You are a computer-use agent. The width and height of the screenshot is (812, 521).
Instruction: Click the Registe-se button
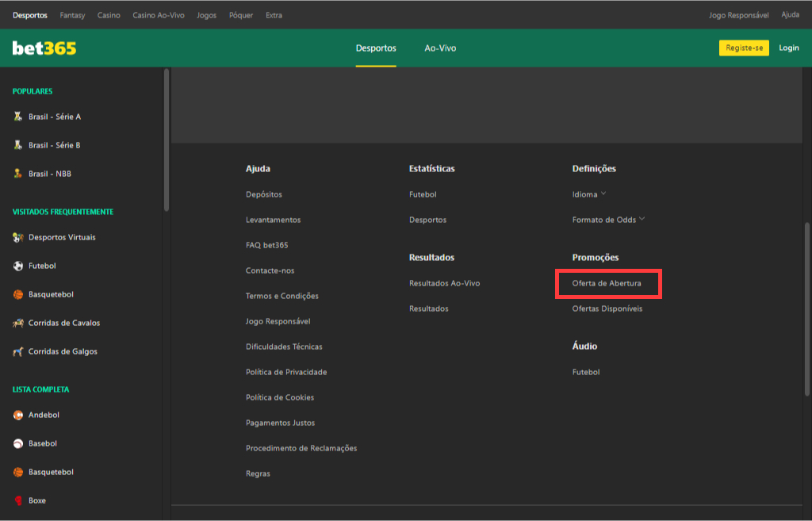pos(744,48)
